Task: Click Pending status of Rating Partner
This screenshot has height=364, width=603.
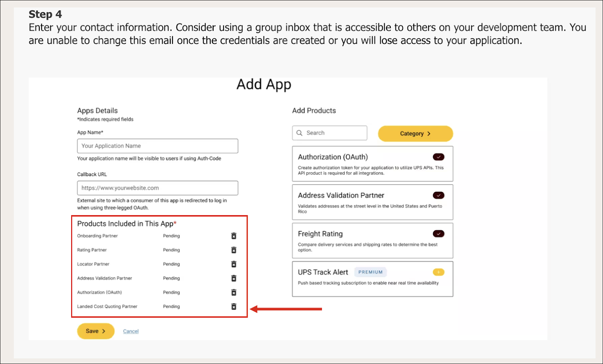Action: click(171, 250)
